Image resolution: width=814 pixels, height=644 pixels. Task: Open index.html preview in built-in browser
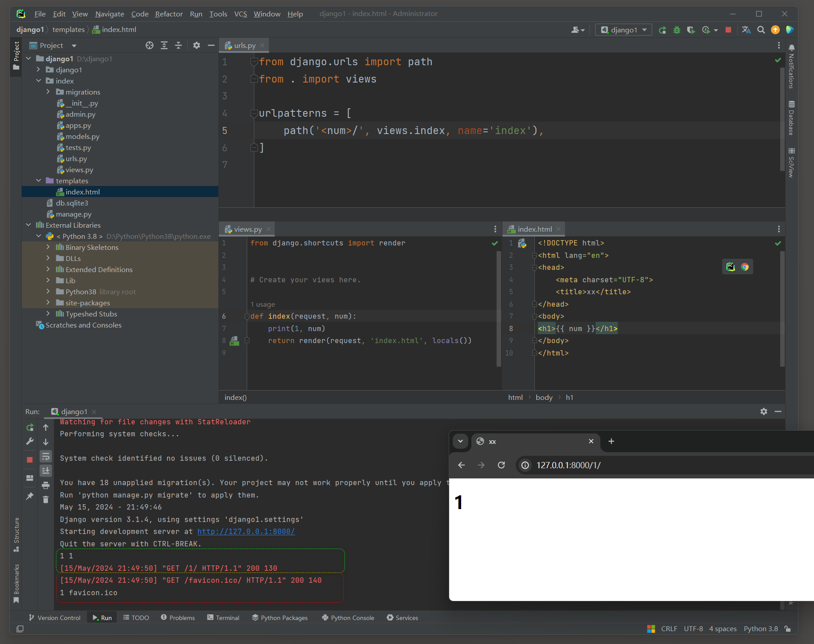pos(731,267)
